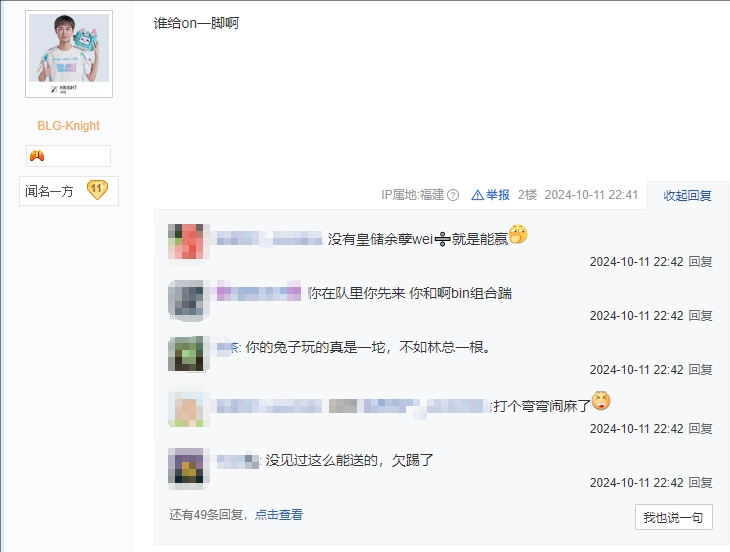Reply to the 打个弯弯闹麻了 comment
This screenshot has height=552, width=730.
click(x=700, y=429)
